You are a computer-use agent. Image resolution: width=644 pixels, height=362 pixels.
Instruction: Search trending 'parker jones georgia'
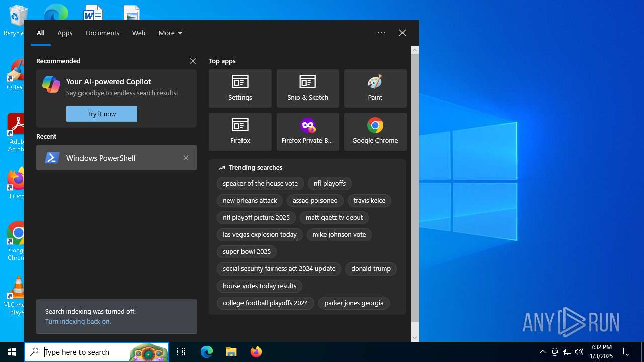[354, 303]
